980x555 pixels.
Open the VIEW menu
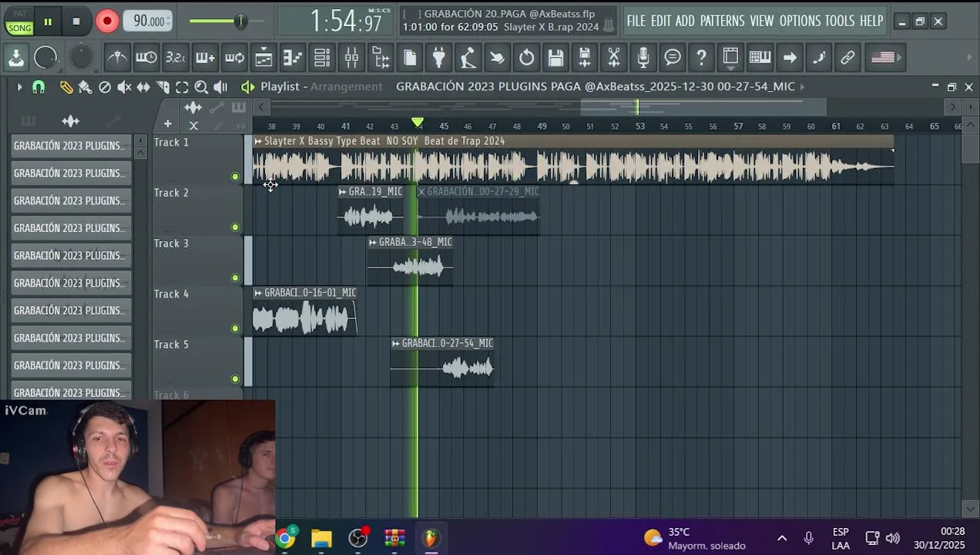coord(761,21)
